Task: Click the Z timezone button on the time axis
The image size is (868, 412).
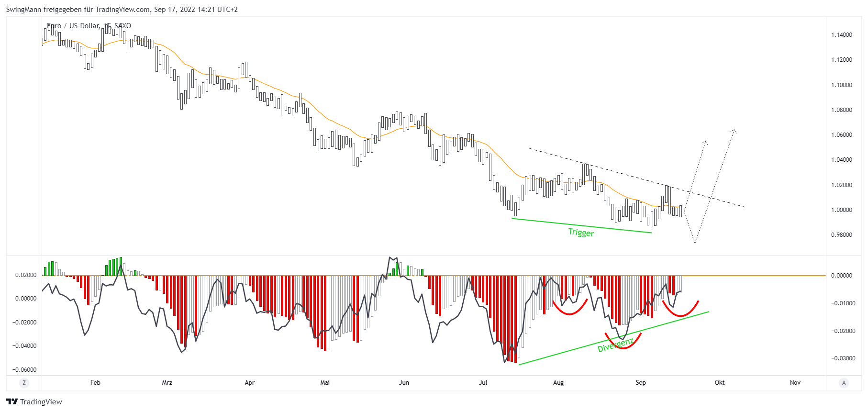Action: coord(24,383)
